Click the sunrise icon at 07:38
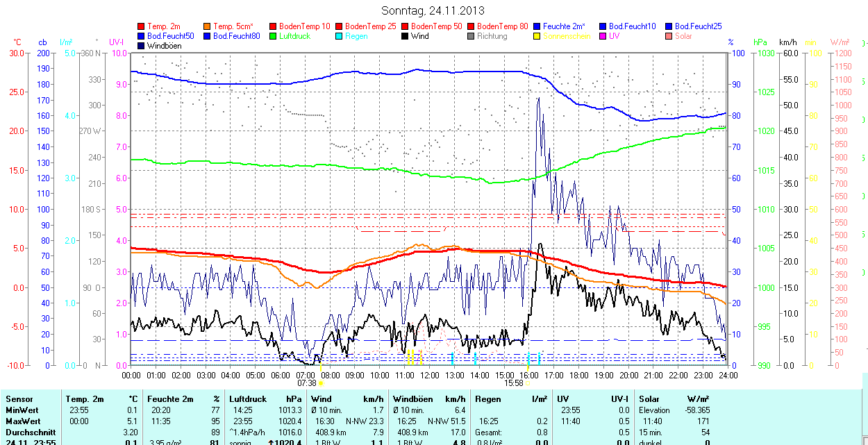Image resolution: width=868 pixels, height=445 pixels. pyautogui.click(x=321, y=383)
